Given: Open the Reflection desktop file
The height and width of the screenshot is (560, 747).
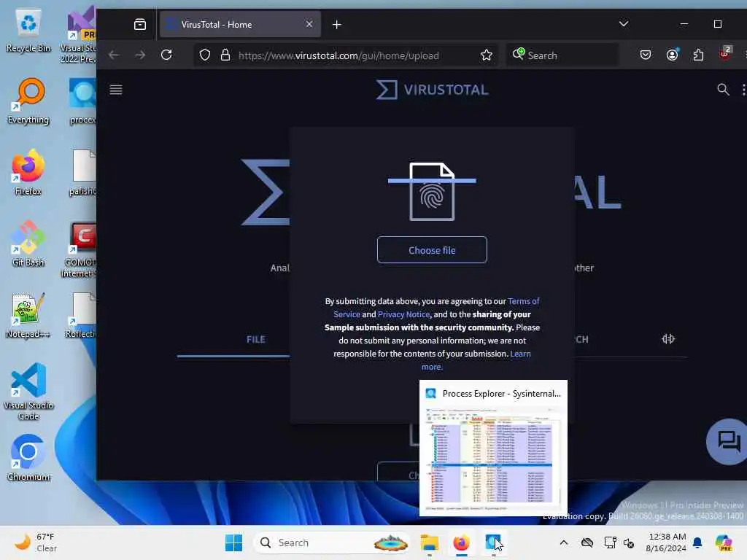Looking at the screenshot, I should (80, 315).
